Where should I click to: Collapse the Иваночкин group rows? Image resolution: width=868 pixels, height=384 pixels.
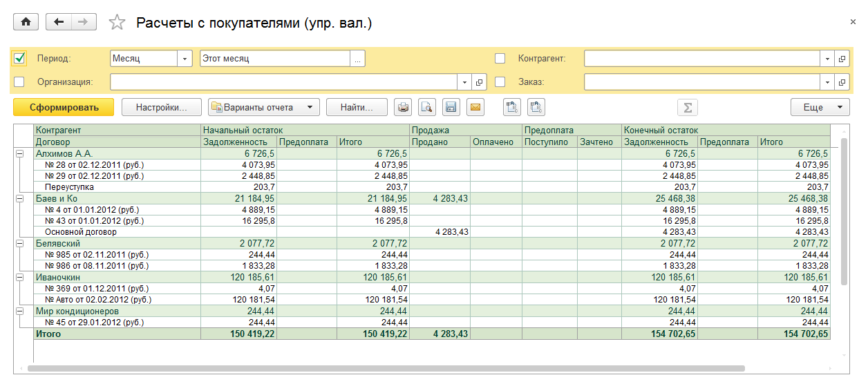pos(19,277)
